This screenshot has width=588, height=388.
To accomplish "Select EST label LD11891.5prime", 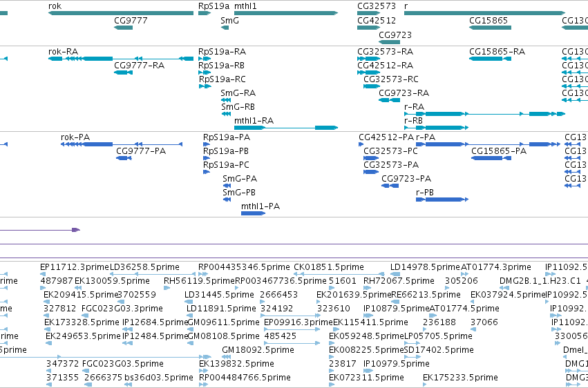I will [221, 309].
